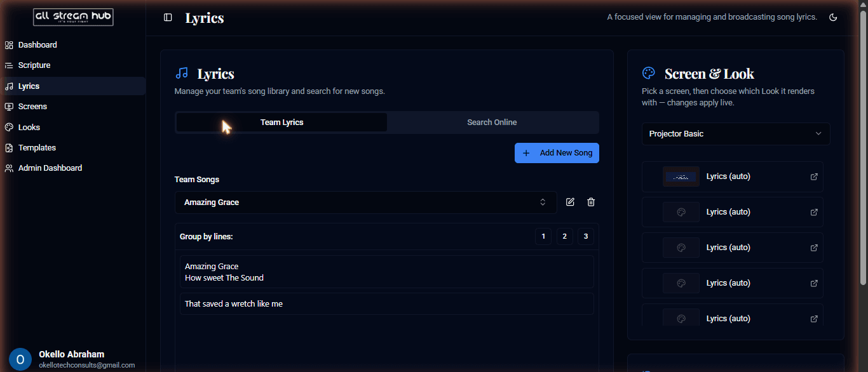The image size is (868, 372).
Task: Delete the selected song with trash icon
Action: (591, 202)
